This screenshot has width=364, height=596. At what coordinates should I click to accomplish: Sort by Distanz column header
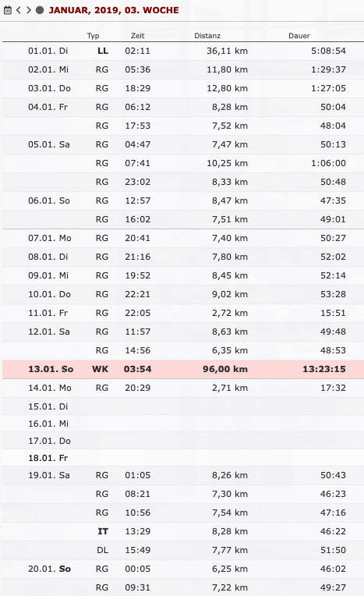click(x=207, y=36)
